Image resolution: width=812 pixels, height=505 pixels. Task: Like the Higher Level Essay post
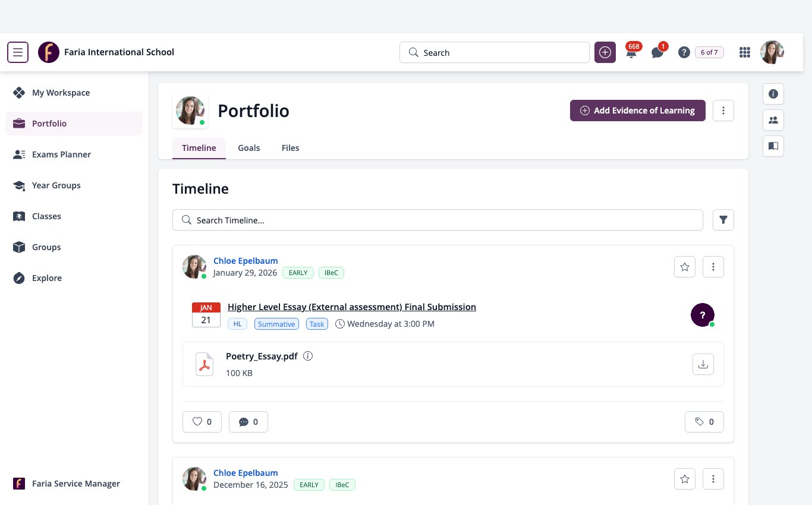tap(202, 422)
